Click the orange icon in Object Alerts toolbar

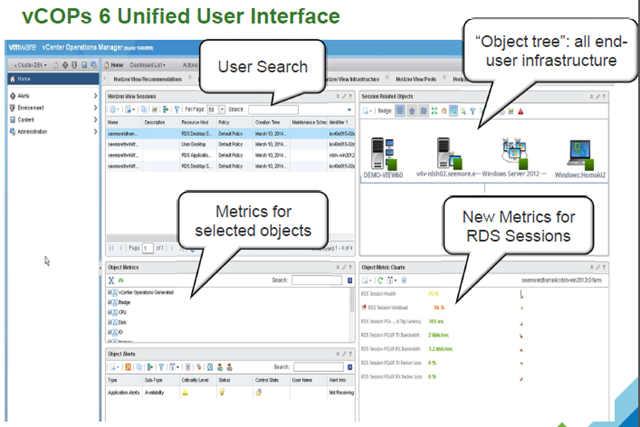pos(128,367)
